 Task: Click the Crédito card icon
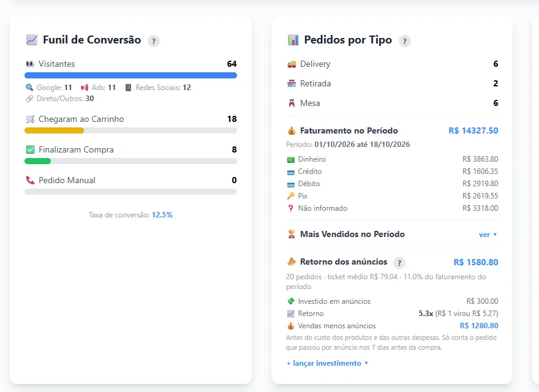(x=291, y=172)
